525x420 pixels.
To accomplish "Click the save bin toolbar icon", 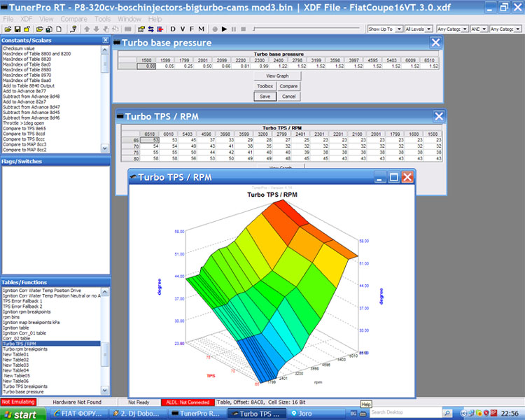I will (x=16, y=29).
